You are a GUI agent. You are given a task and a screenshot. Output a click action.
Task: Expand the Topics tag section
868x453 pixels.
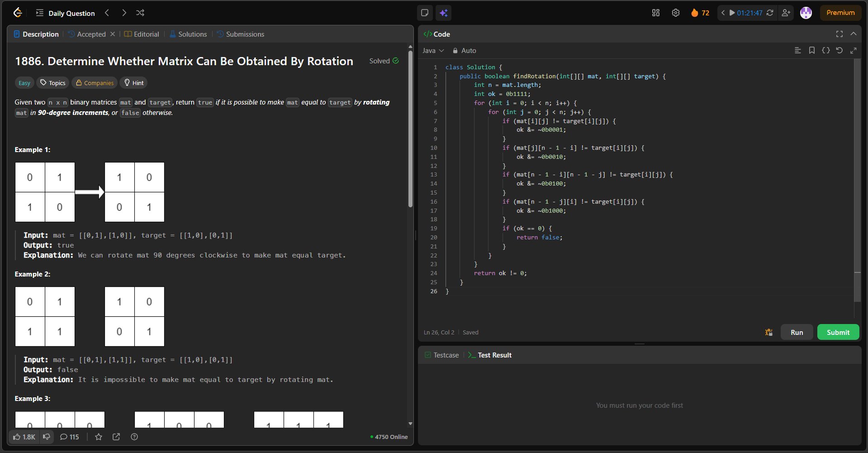pyautogui.click(x=53, y=83)
